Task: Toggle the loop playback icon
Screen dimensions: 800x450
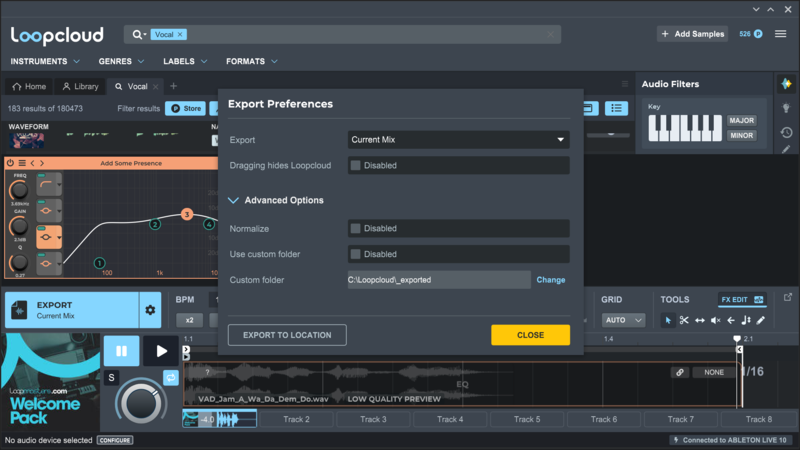Action: point(171,377)
